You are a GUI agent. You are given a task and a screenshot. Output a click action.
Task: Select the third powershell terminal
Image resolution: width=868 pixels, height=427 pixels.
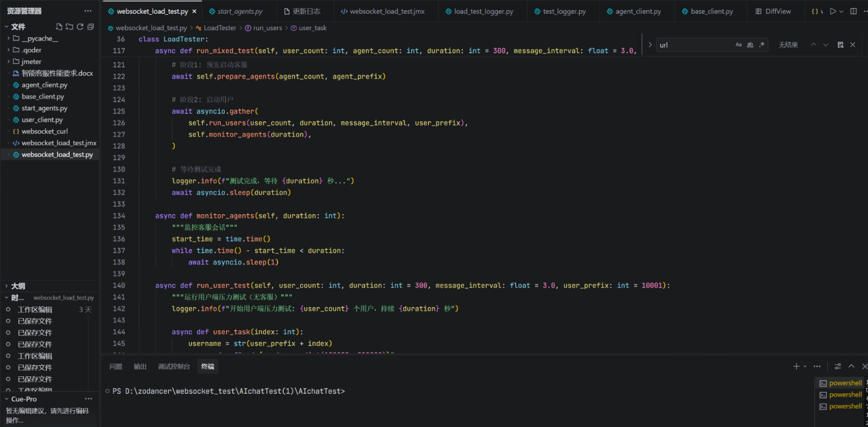841,407
